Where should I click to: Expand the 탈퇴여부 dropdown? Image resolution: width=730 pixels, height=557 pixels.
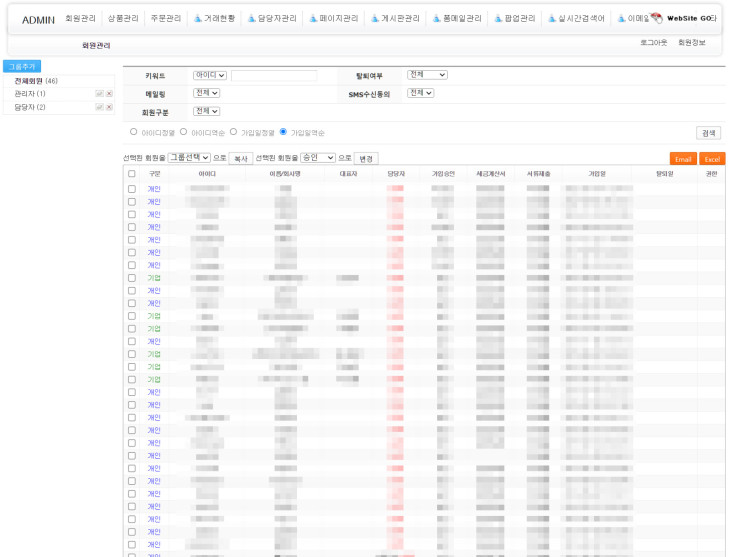click(x=427, y=75)
